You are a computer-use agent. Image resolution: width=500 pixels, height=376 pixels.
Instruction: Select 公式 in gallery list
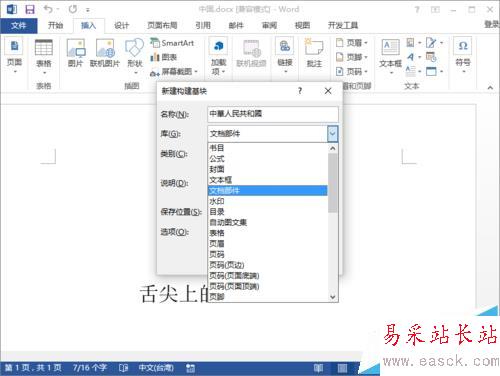tap(268, 159)
